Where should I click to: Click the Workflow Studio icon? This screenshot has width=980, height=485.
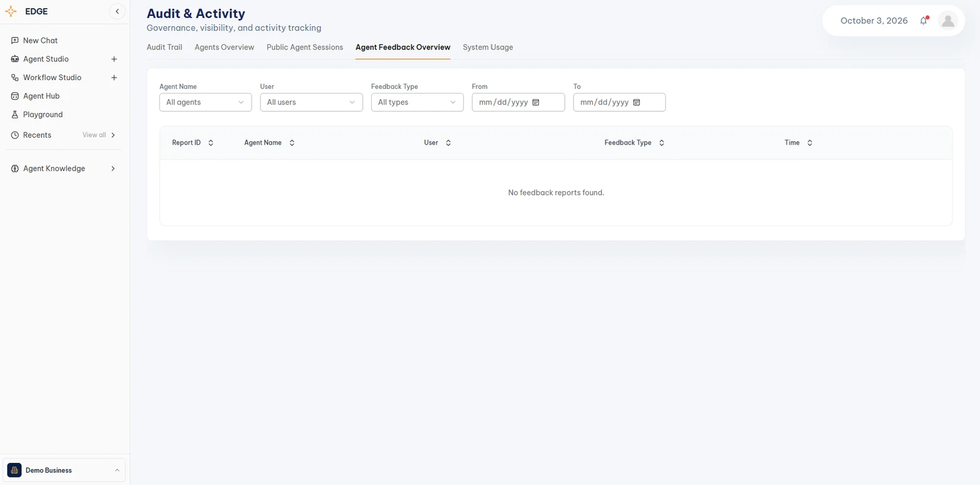(x=15, y=78)
